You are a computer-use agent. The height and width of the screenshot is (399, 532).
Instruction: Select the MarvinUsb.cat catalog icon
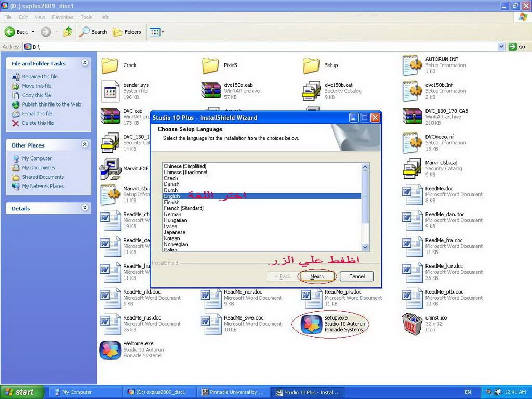click(412, 169)
